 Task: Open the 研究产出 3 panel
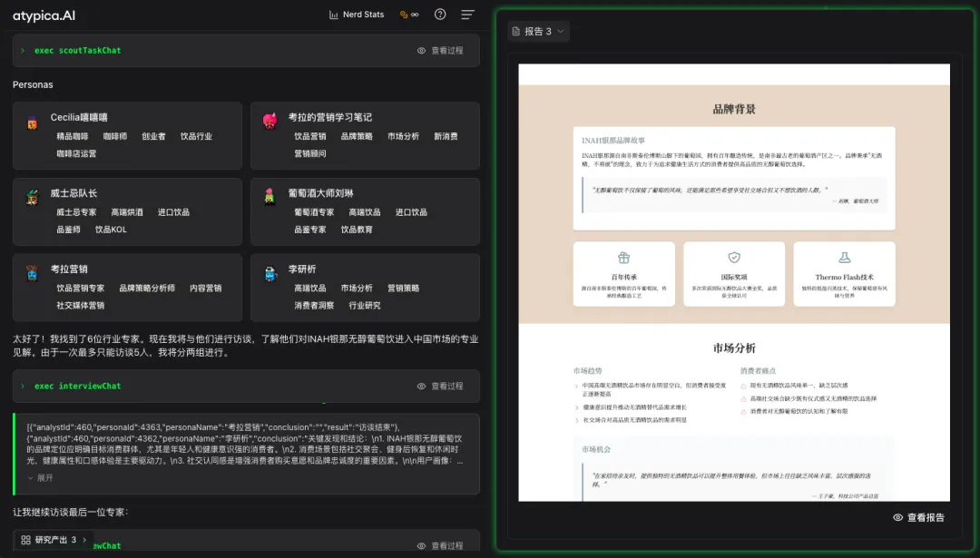coord(54,540)
